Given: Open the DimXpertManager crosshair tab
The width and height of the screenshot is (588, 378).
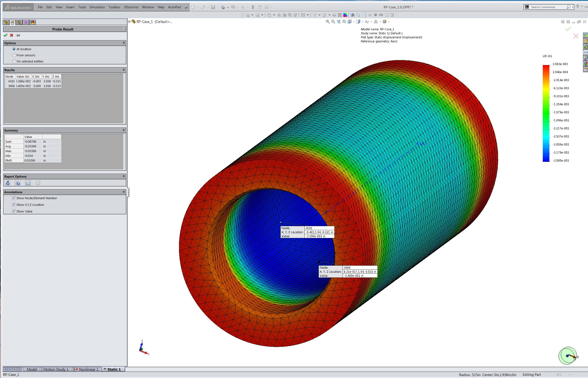Looking at the screenshot, I should pos(26,22).
